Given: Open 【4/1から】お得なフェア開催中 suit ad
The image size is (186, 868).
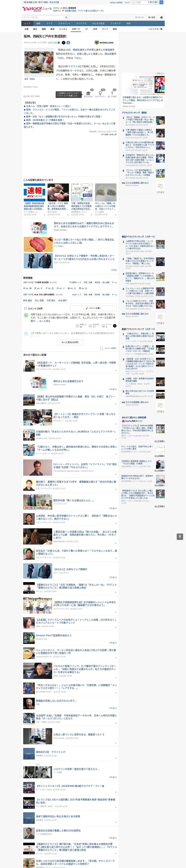Looking at the screenshot, I should [x=71, y=569].
